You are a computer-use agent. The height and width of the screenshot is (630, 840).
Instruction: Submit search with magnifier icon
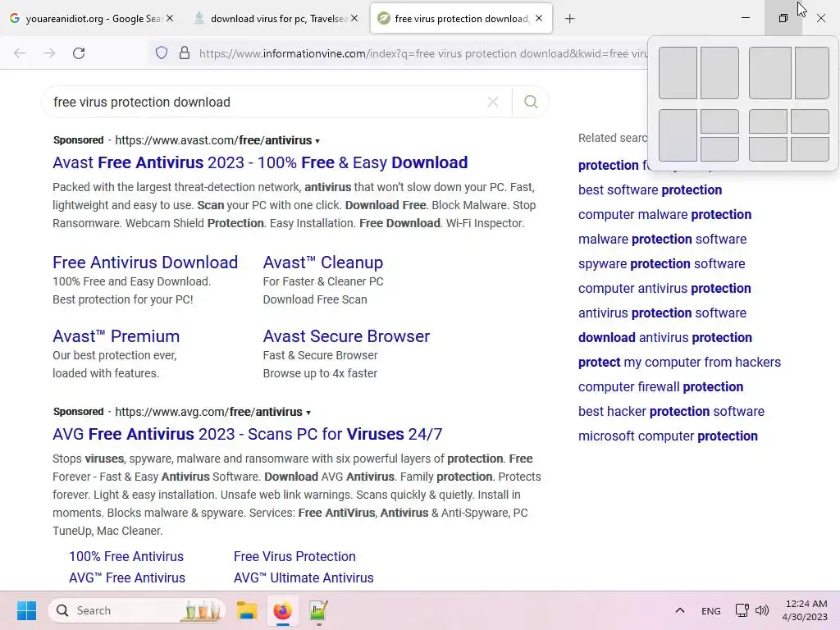tap(531, 102)
